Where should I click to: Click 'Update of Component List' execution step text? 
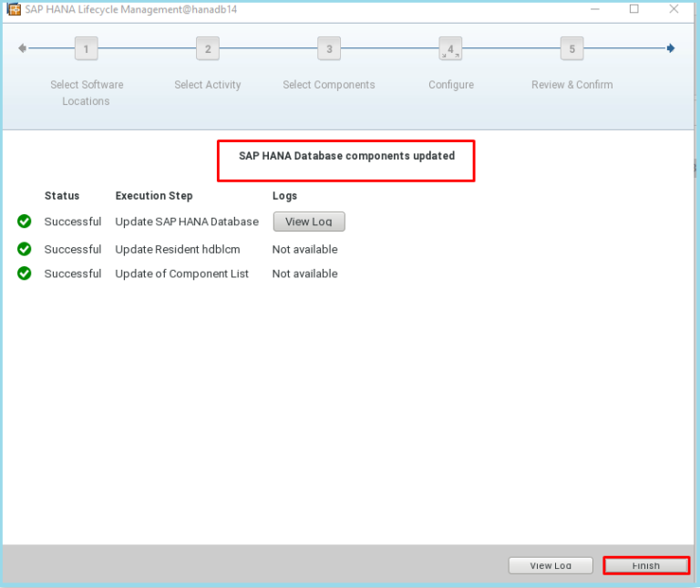click(x=181, y=273)
